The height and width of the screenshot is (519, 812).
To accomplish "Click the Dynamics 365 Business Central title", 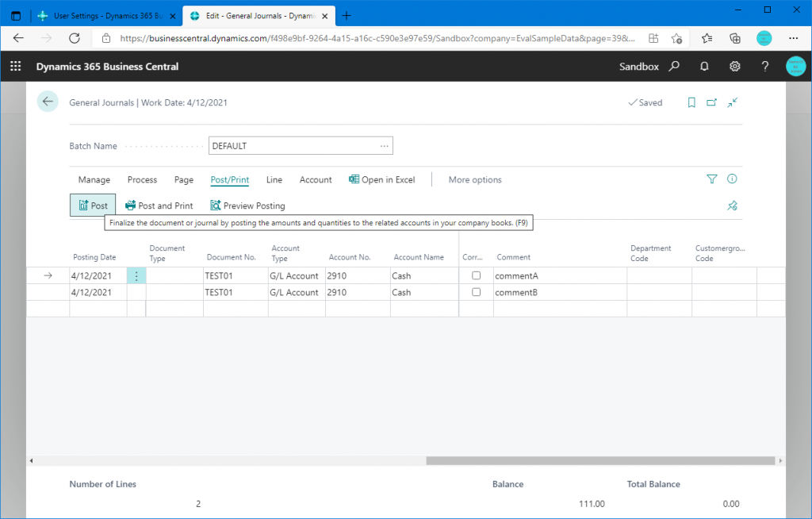I will click(x=107, y=67).
